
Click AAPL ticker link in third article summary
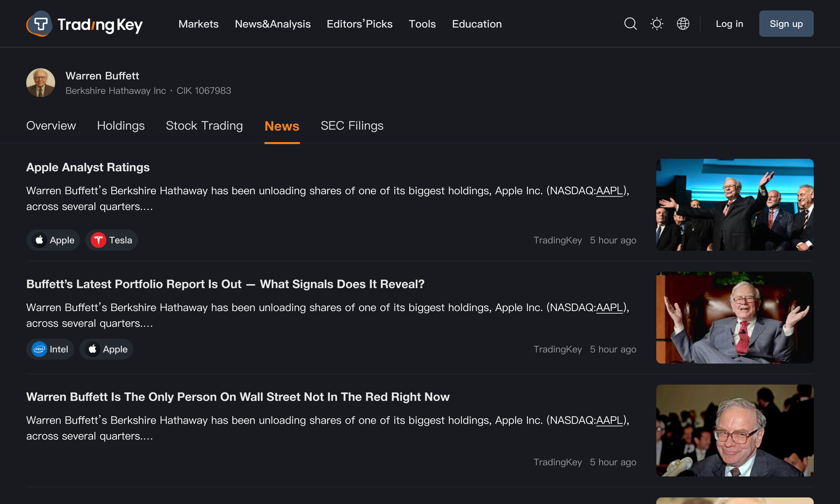tap(610, 420)
